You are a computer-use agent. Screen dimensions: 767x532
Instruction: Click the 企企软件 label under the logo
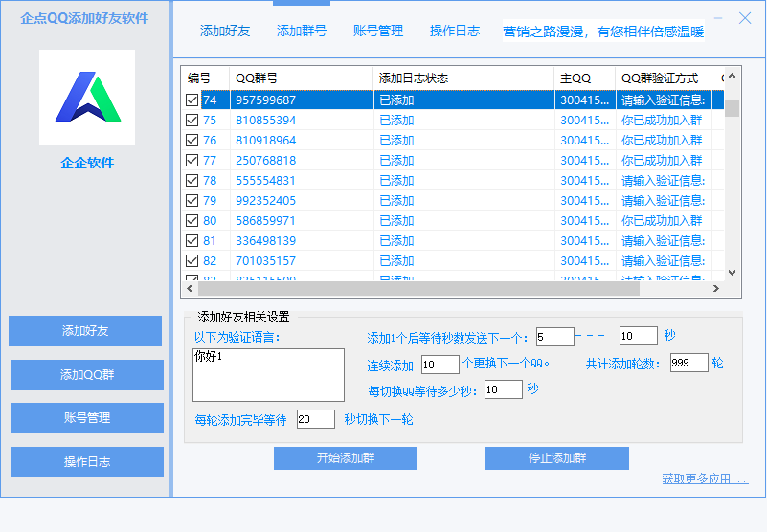[x=87, y=163]
